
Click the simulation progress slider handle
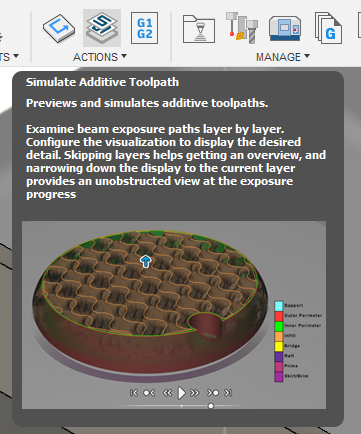211,406
